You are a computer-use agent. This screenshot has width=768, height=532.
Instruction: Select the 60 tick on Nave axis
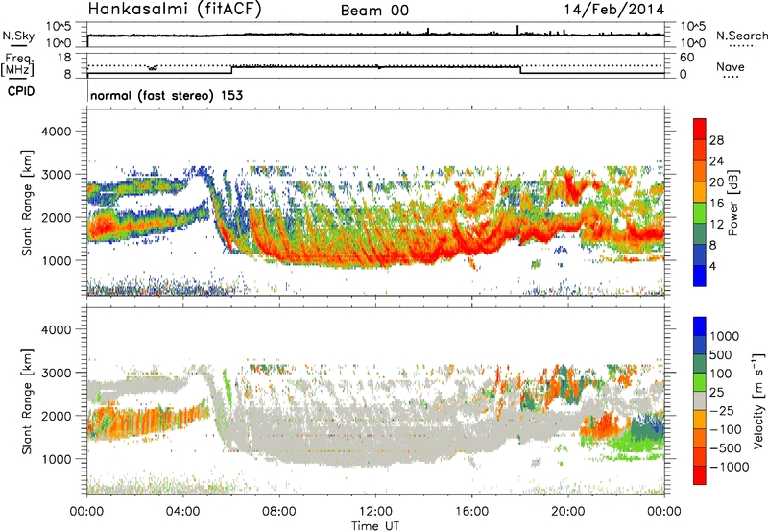click(686, 58)
